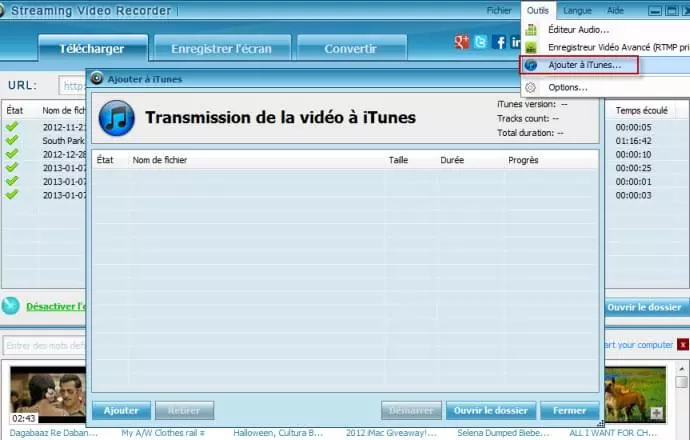Open the Aide menu
Screen dimensions: 690x440
coord(615,10)
